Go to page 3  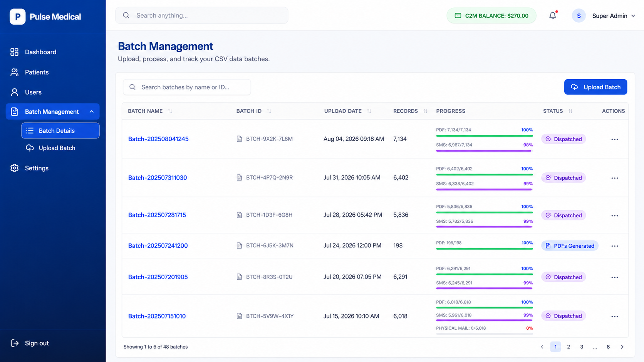click(x=582, y=347)
